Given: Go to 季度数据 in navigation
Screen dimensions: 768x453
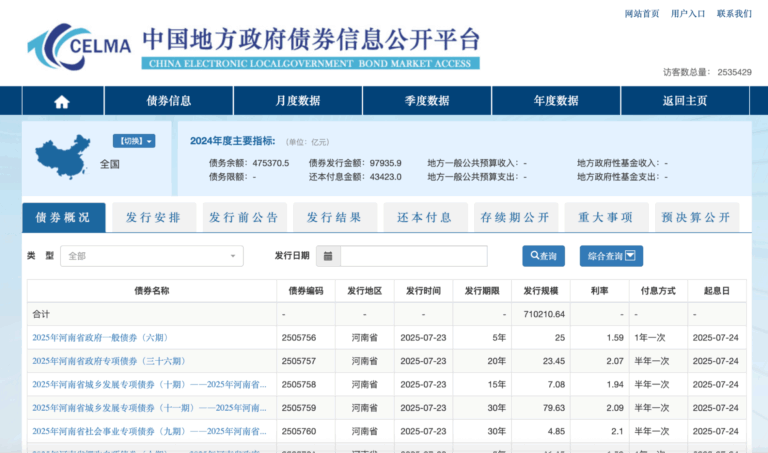Looking at the screenshot, I should click(x=427, y=101).
